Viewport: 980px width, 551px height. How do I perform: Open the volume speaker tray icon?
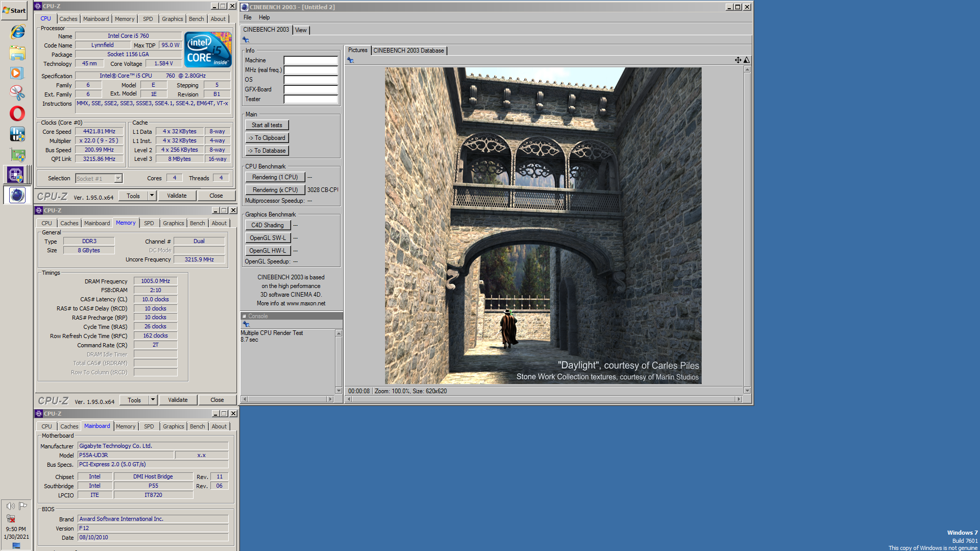click(10, 506)
